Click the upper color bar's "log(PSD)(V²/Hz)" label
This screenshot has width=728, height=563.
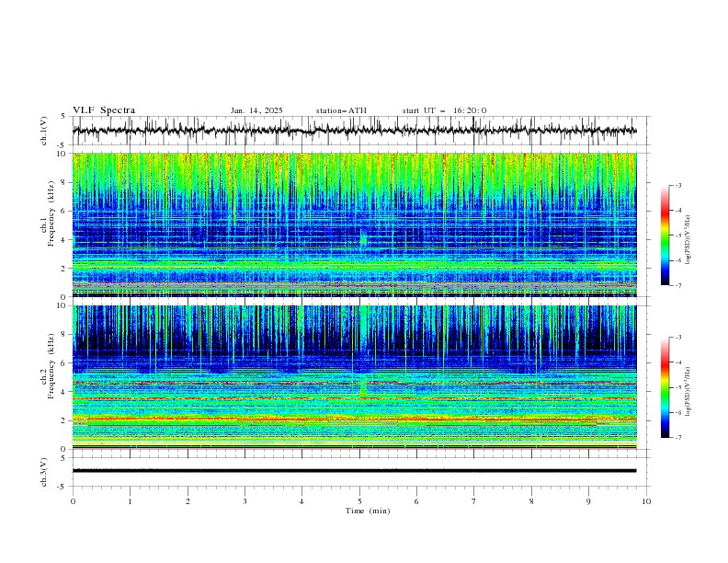[688, 240]
